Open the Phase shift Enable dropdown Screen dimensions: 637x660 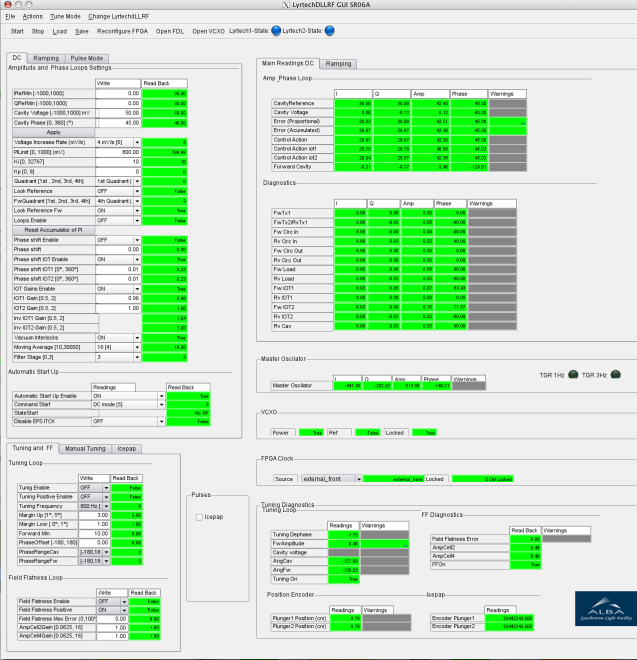[118, 240]
